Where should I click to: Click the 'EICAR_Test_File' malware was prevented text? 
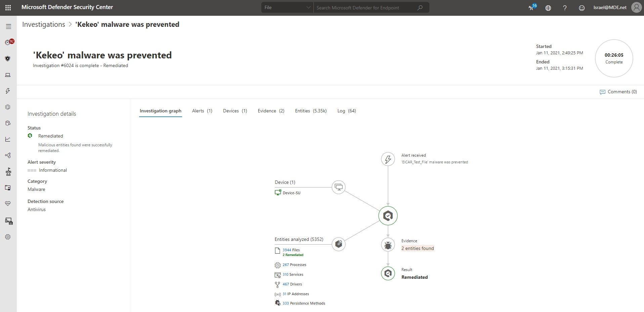click(435, 162)
